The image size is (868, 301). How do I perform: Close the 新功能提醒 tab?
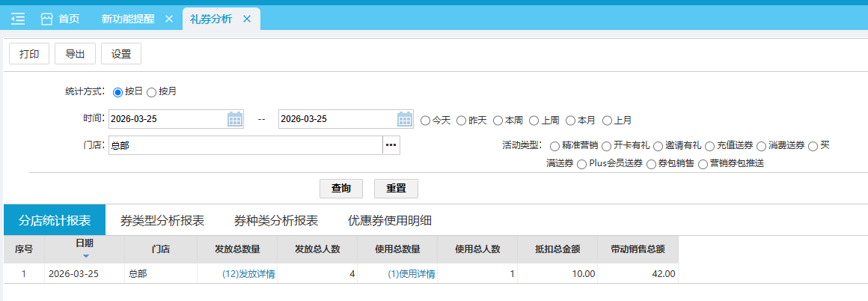(x=168, y=19)
